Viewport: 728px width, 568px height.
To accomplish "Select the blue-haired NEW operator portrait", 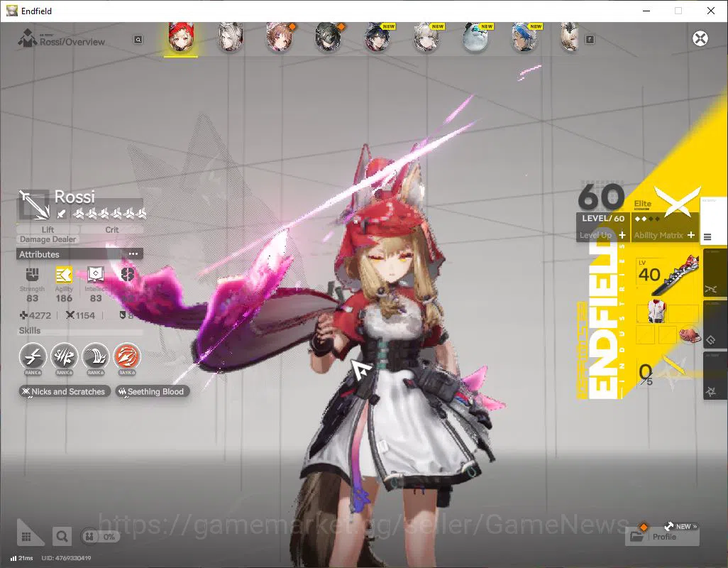I will click(x=524, y=37).
